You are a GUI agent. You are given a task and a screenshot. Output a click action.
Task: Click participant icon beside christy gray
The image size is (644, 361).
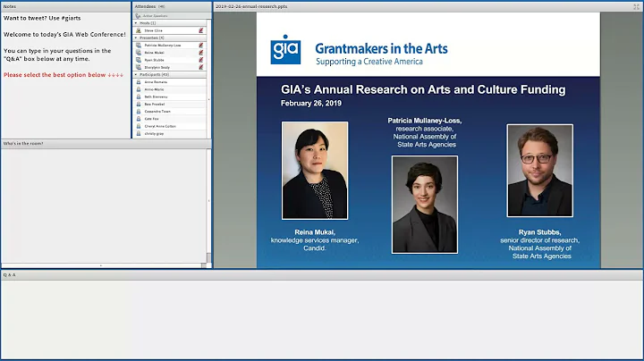pos(139,133)
